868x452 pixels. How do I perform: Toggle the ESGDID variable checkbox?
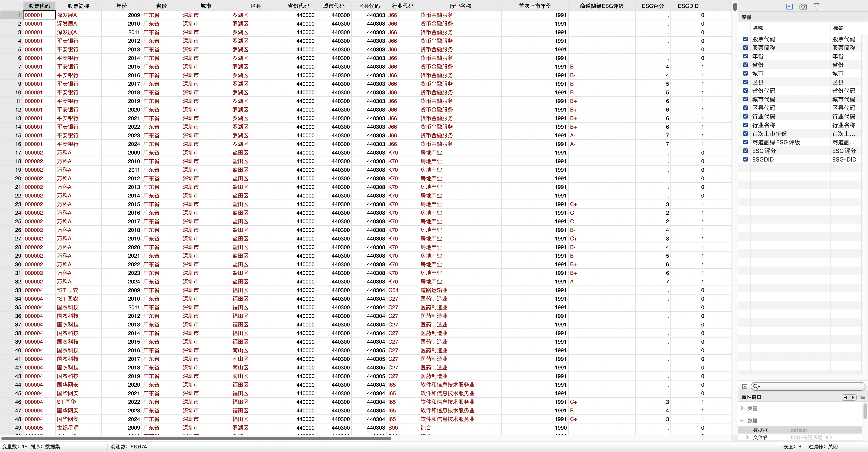pos(745,159)
